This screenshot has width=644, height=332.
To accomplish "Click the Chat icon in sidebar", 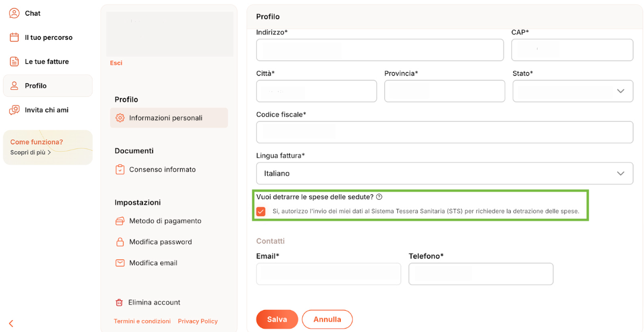I will coord(15,13).
